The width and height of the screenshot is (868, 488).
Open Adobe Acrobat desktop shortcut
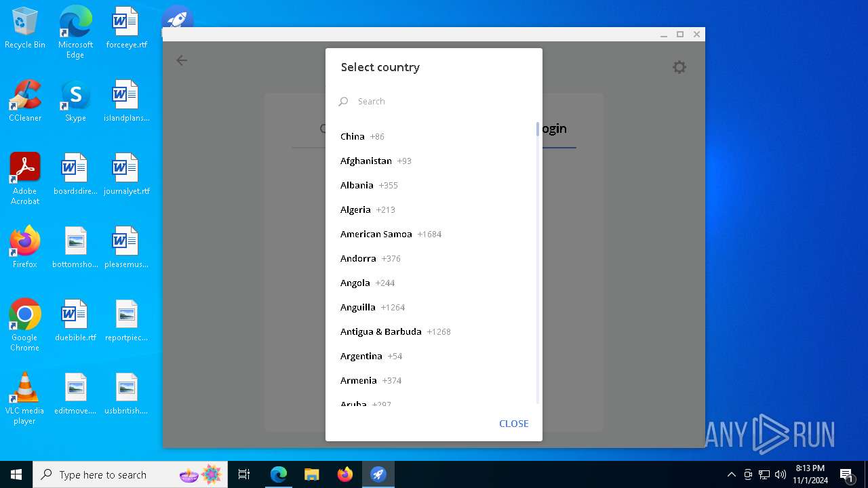tap(25, 179)
